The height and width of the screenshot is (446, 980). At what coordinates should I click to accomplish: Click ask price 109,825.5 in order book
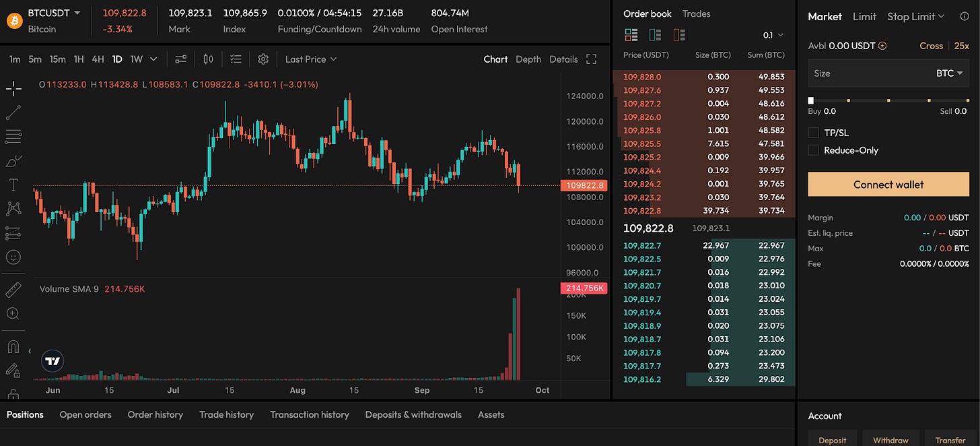click(x=641, y=144)
